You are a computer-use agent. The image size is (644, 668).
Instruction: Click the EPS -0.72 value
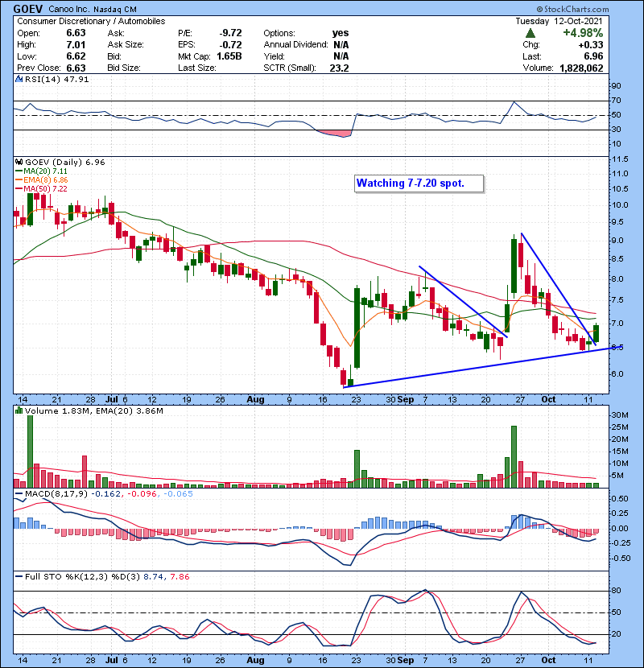coord(230,44)
